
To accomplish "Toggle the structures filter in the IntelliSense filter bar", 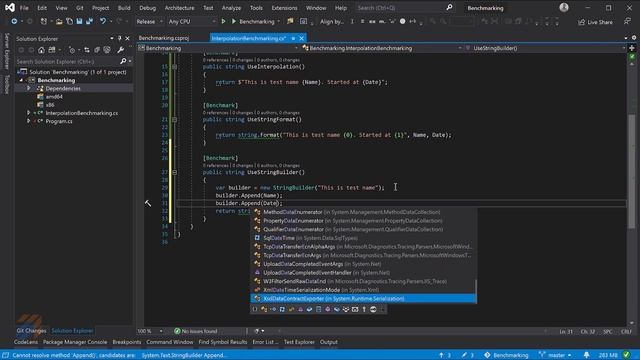I will [x=282, y=309].
